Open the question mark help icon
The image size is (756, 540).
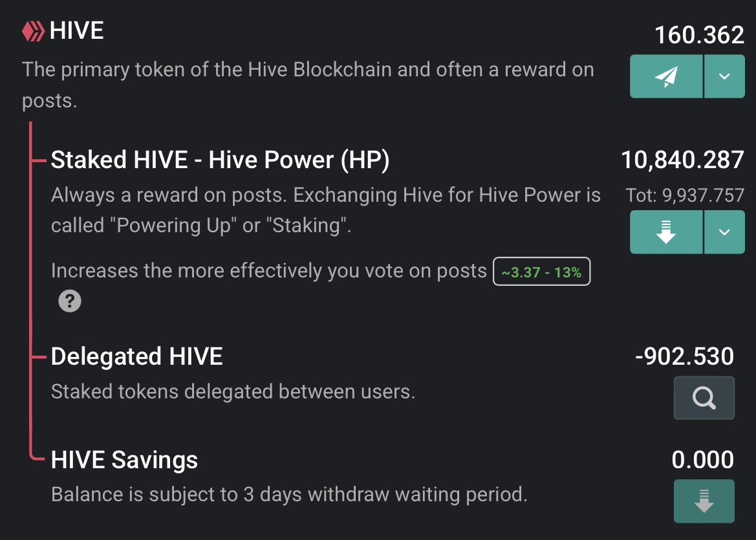pyautogui.click(x=70, y=301)
